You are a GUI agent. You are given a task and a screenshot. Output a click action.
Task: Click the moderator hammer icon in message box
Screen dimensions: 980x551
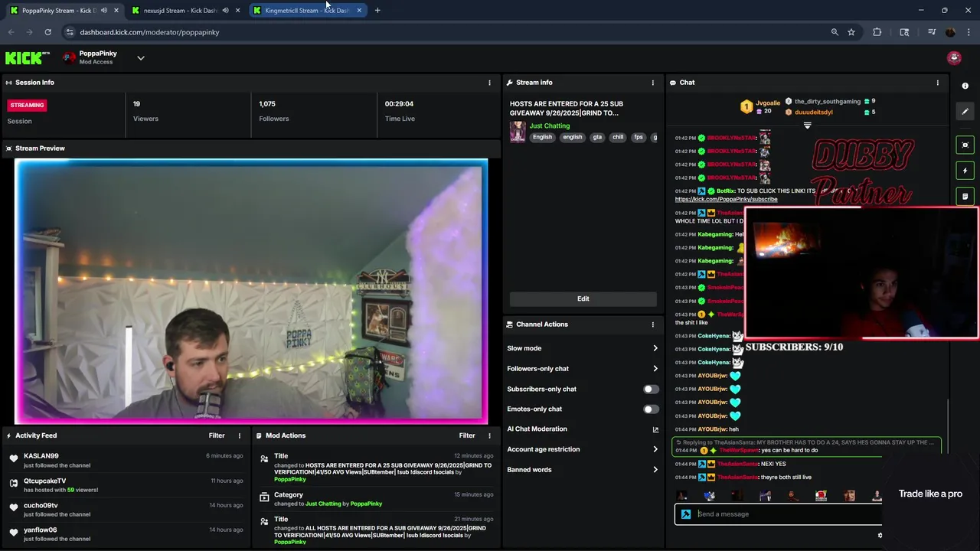click(x=686, y=514)
